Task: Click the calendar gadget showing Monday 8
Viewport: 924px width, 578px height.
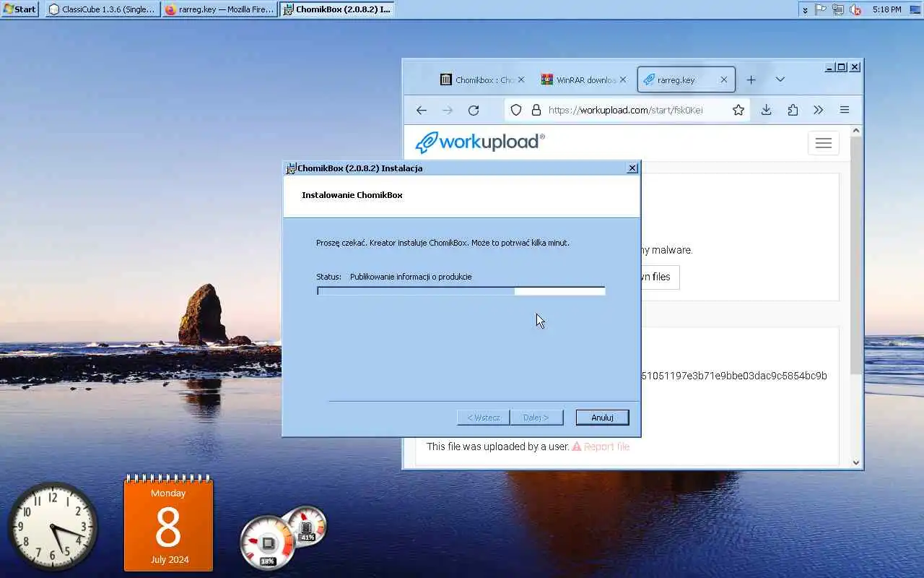Action: pyautogui.click(x=168, y=524)
